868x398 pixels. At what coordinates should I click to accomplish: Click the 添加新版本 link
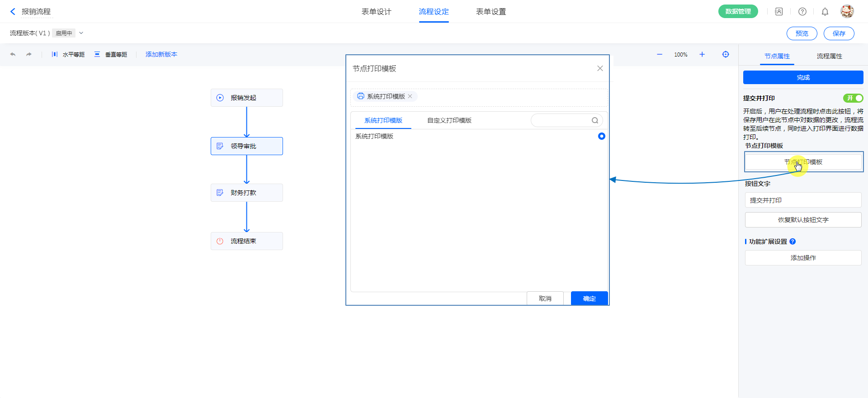pos(161,54)
